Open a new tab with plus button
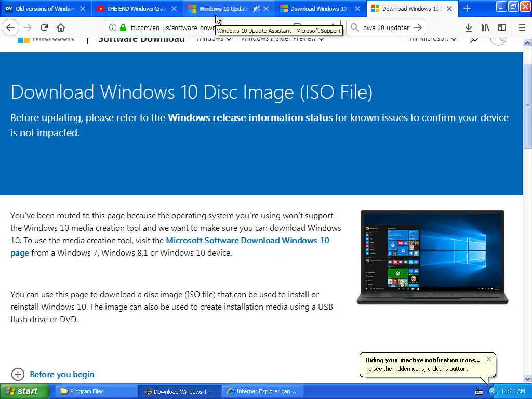Screen dimensions: 532x399 467,8
